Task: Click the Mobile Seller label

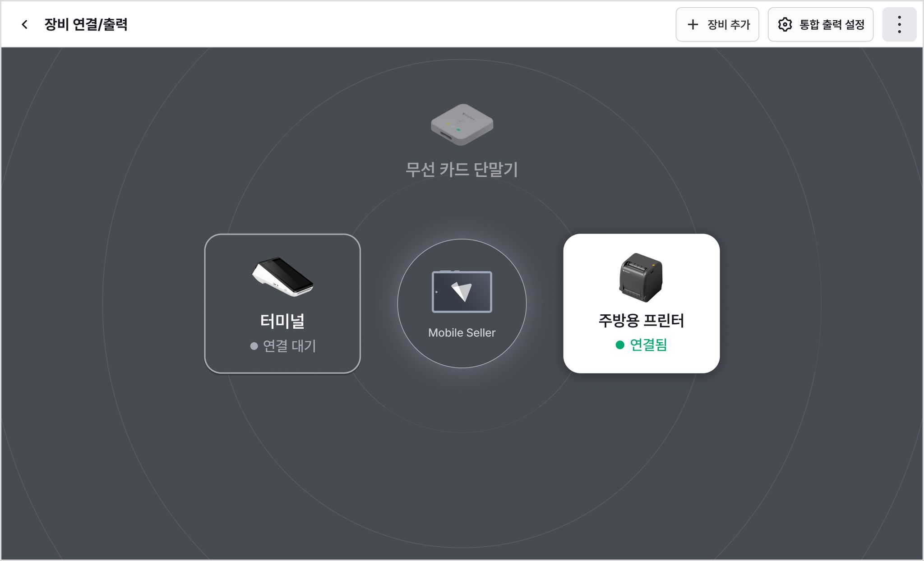Action: tap(462, 333)
